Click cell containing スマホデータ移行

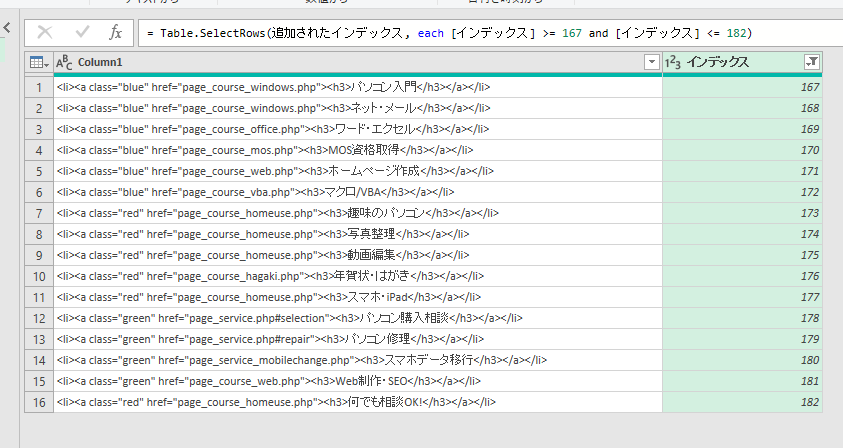tap(358, 360)
